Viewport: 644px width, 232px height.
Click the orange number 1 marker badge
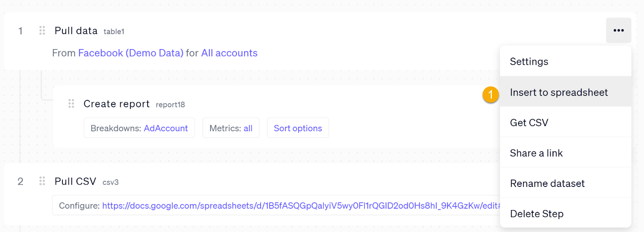[491, 95]
